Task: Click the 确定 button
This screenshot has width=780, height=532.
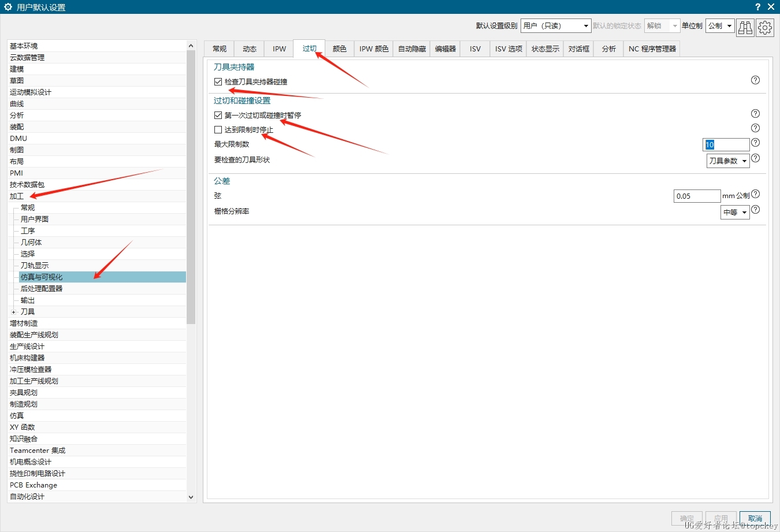Action: (x=687, y=518)
